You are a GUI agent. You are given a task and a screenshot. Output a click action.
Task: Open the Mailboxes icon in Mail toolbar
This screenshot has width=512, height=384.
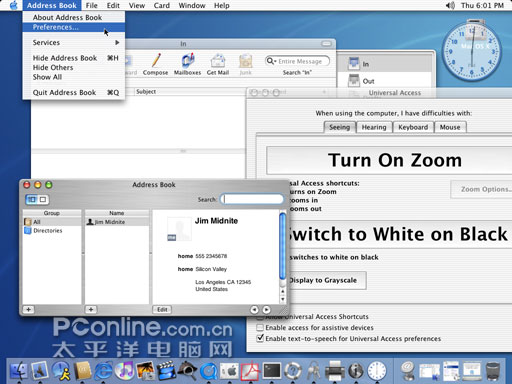[188, 61]
